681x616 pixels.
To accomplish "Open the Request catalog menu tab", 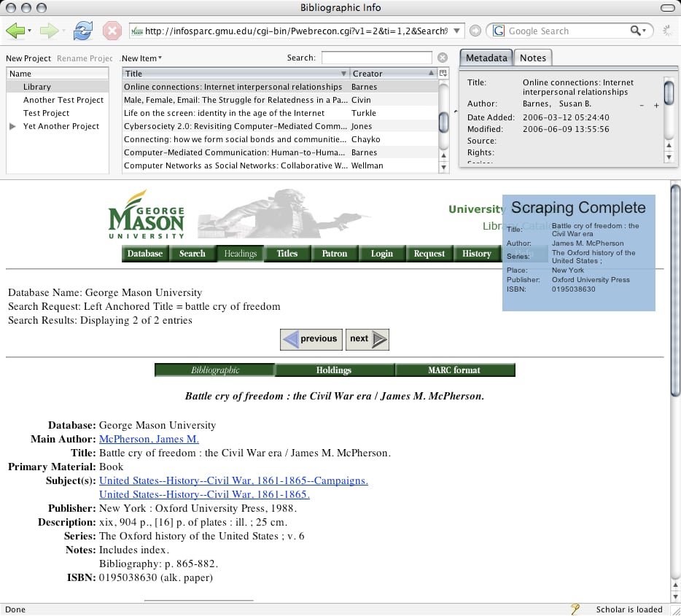I will pos(429,254).
